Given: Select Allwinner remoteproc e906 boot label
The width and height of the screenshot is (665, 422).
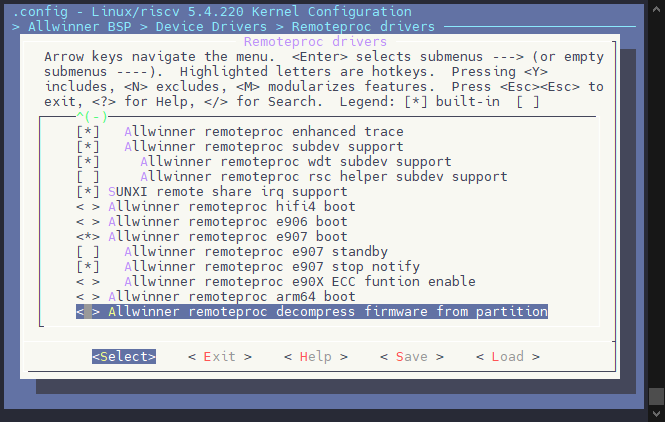Looking at the screenshot, I should click(x=228, y=222).
